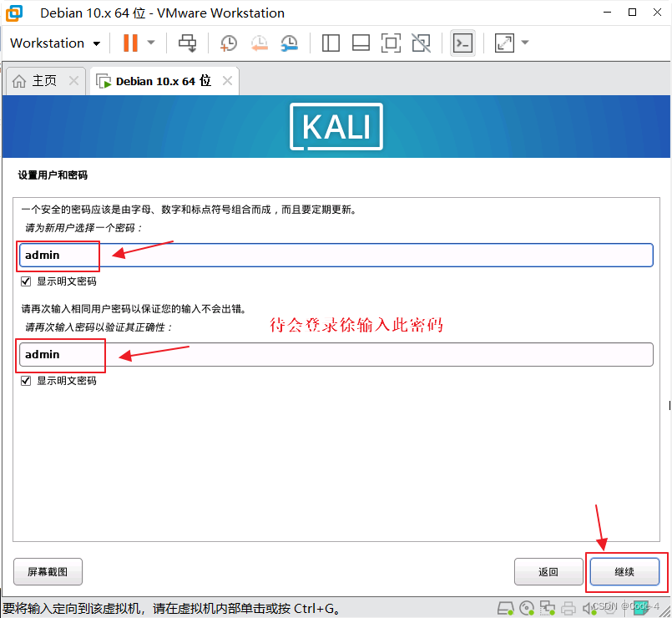Revert the VM to its snapshot
This screenshot has height=618, width=672.
click(259, 43)
